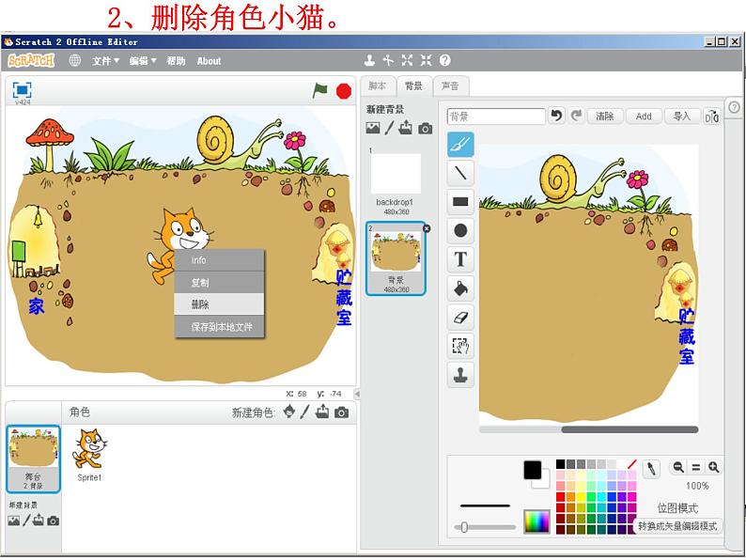Choose new sprite from library
This screenshot has height=560, width=746.
[x=288, y=412]
